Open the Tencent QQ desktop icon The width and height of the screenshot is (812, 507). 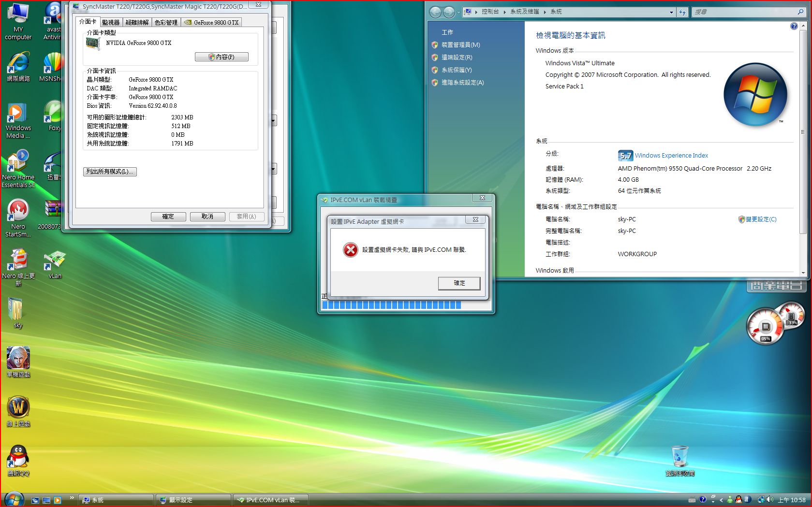click(18, 457)
